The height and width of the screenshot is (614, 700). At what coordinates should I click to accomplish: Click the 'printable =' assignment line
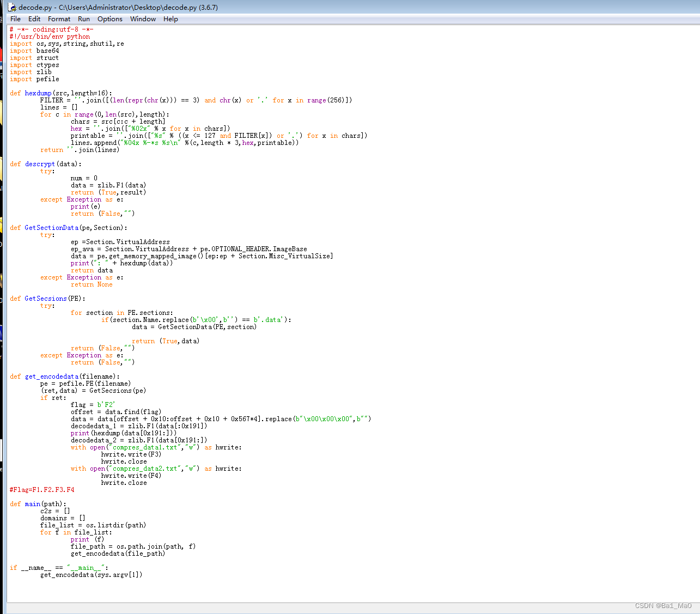pyautogui.click(x=219, y=136)
